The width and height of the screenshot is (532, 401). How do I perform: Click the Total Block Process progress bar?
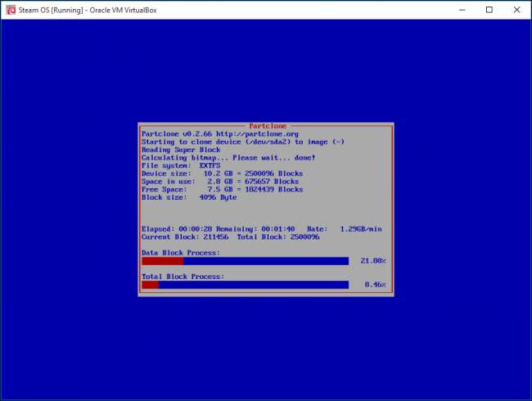(245, 285)
